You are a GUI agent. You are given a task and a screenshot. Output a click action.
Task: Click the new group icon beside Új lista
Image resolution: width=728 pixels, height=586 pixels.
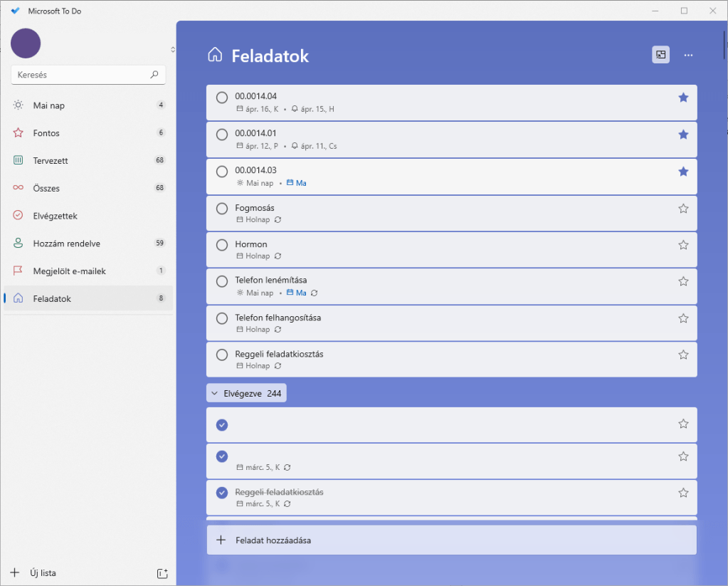[x=162, y=573]
